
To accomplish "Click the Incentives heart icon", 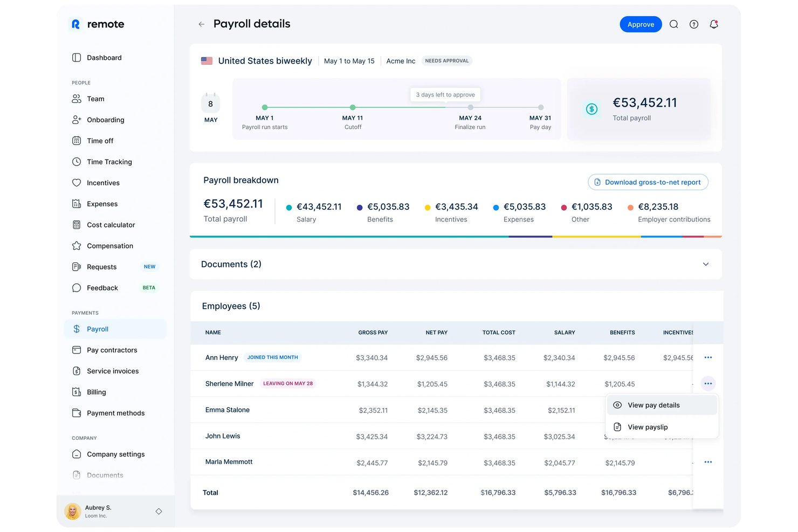I will tap(77, 183).
